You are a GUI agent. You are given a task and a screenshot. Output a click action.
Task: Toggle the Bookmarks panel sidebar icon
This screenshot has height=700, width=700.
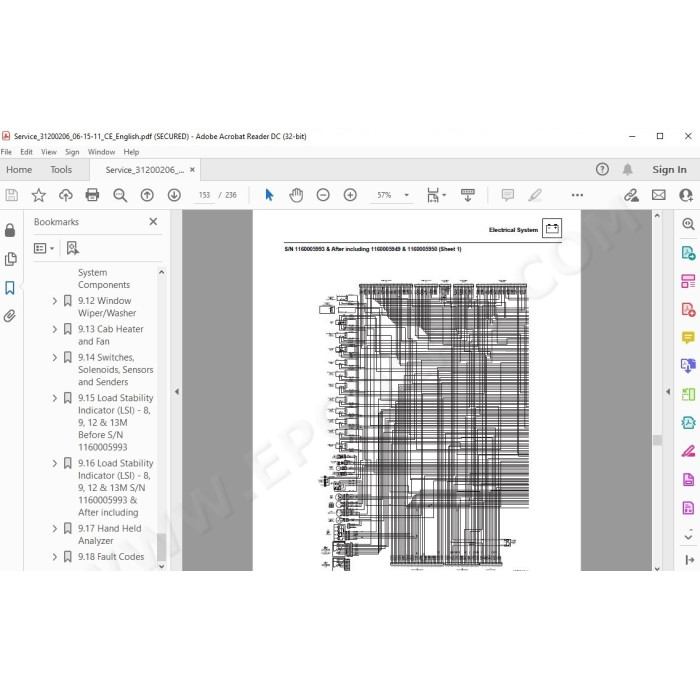[x=10, y=288]
